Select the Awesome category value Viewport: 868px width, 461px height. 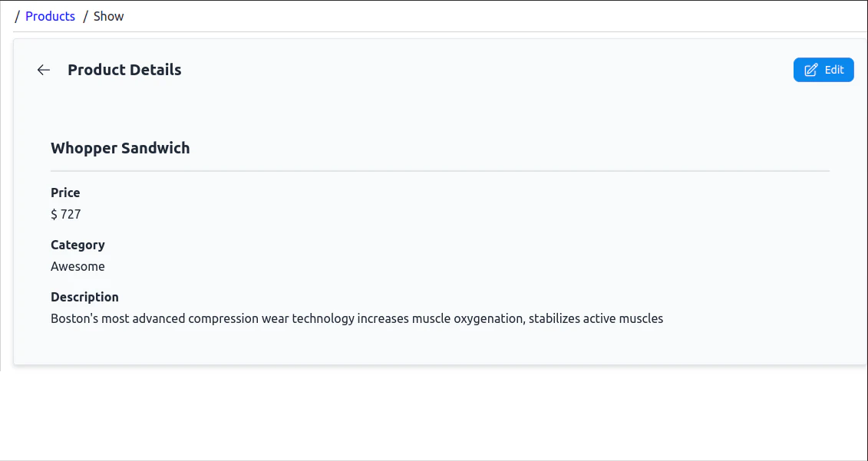[x=78, y=266]
